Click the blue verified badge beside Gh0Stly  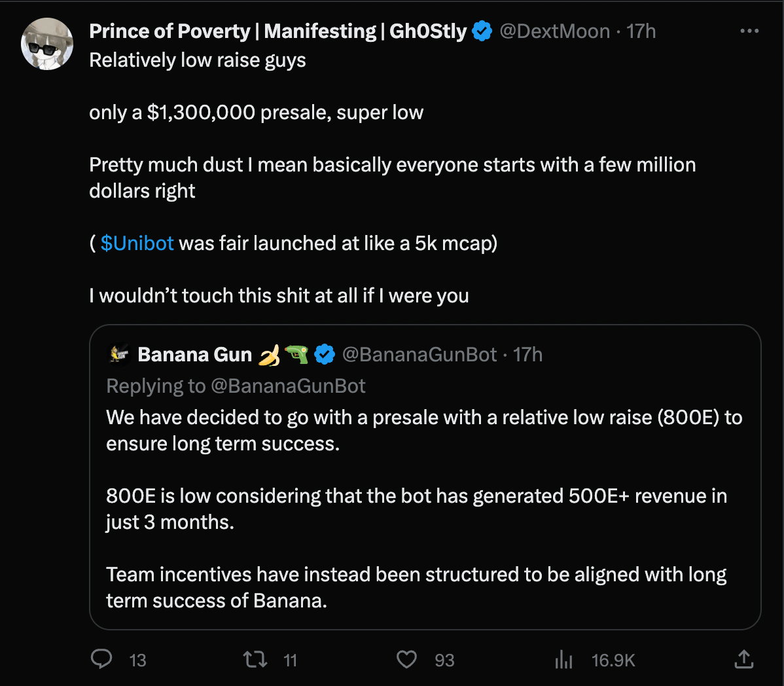click(482, 31)
